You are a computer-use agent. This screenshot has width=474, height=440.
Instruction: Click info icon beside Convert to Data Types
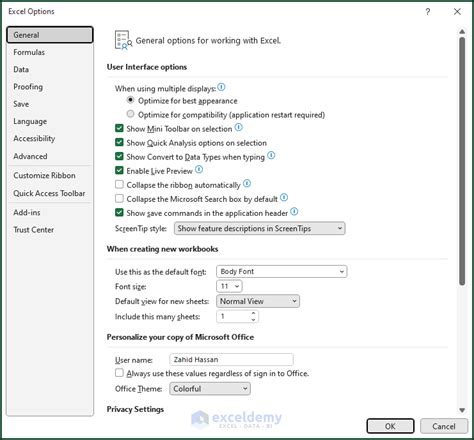click(x=271, y=155)
